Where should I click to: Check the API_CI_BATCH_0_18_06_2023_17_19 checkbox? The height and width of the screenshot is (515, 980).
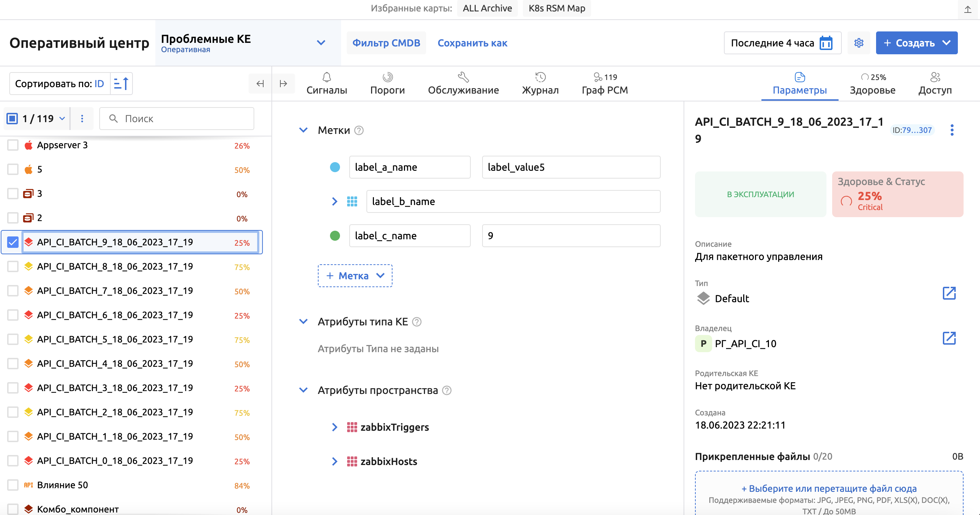(13, 461)
